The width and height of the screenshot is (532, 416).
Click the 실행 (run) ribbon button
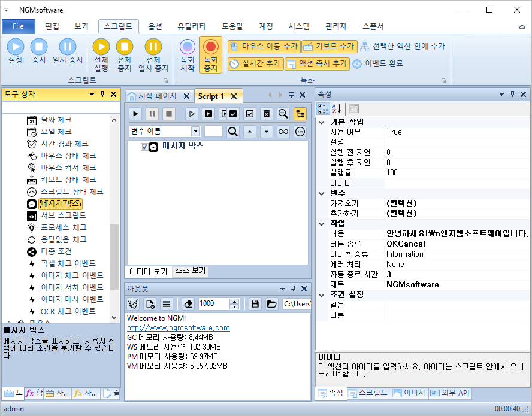click(x=16, y=51)
